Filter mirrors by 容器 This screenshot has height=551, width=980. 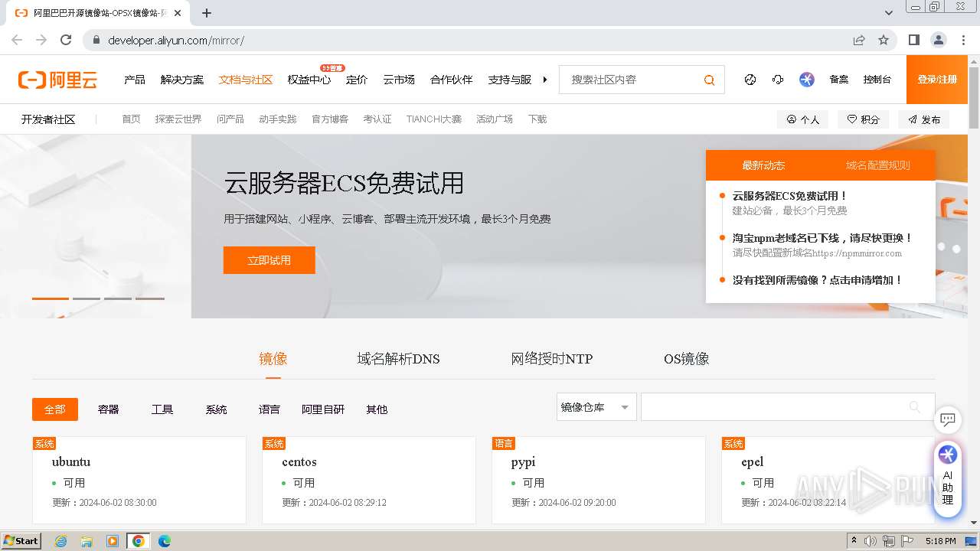pos(109,409)
